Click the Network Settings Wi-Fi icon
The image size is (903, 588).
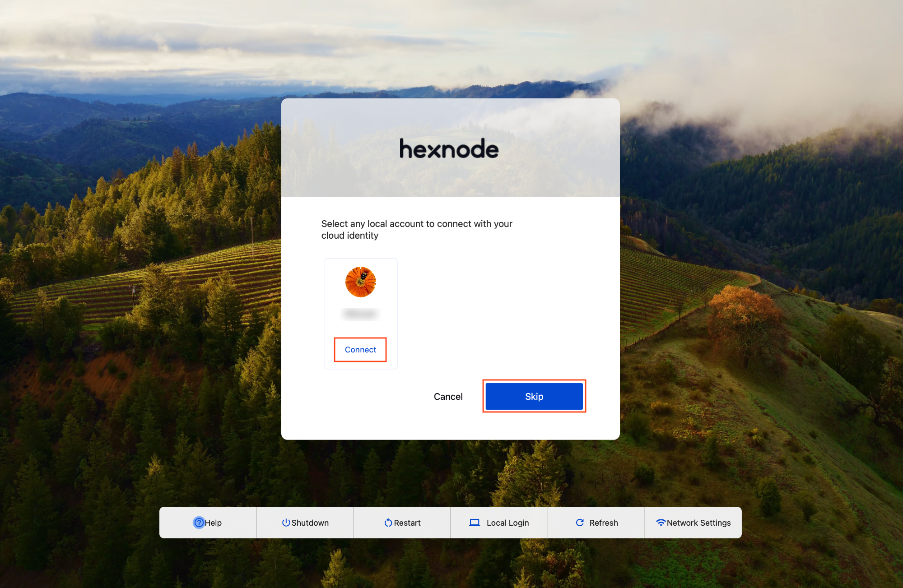coord(661,523)
